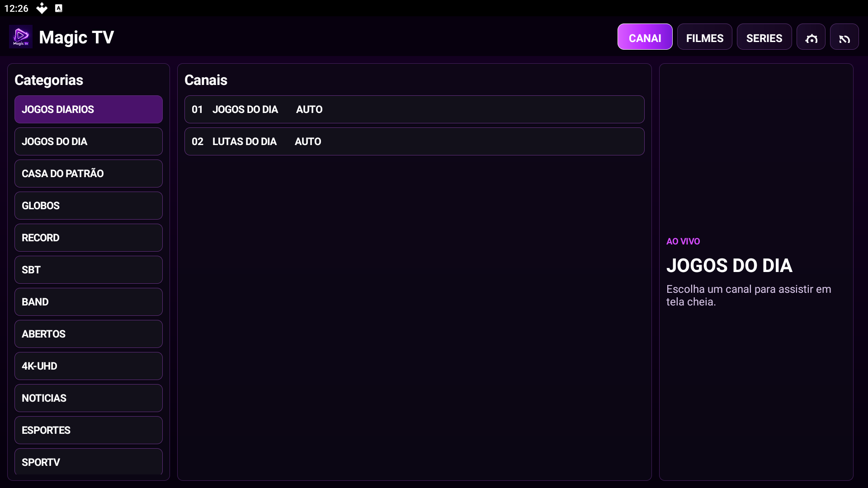The height and width of the screenshot is (488, 868).
Task: Open the FILMES tab
Action: (x=704, y=37)
